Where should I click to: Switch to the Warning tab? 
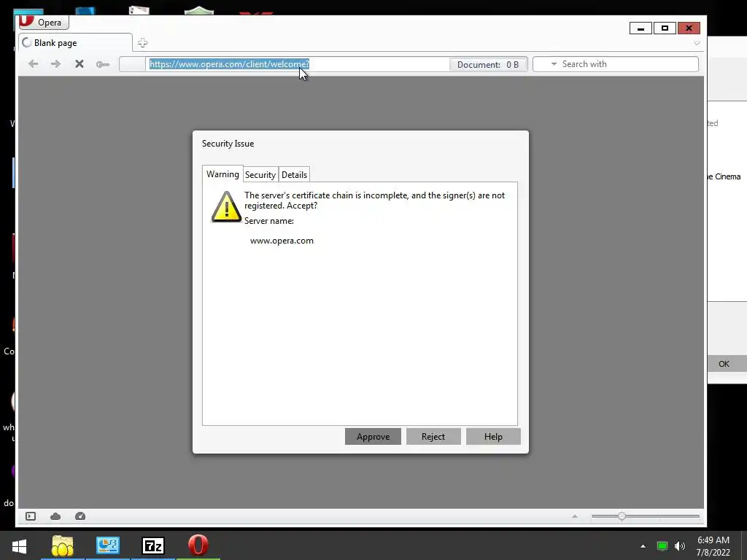click(222, 174)
